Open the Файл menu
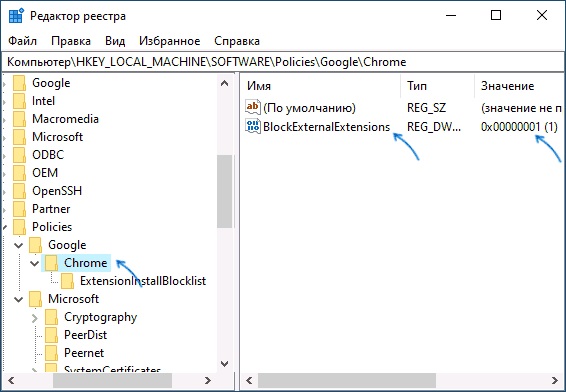Image resolution: width=566 pixels, height=392 pixels. pos(22,41)
